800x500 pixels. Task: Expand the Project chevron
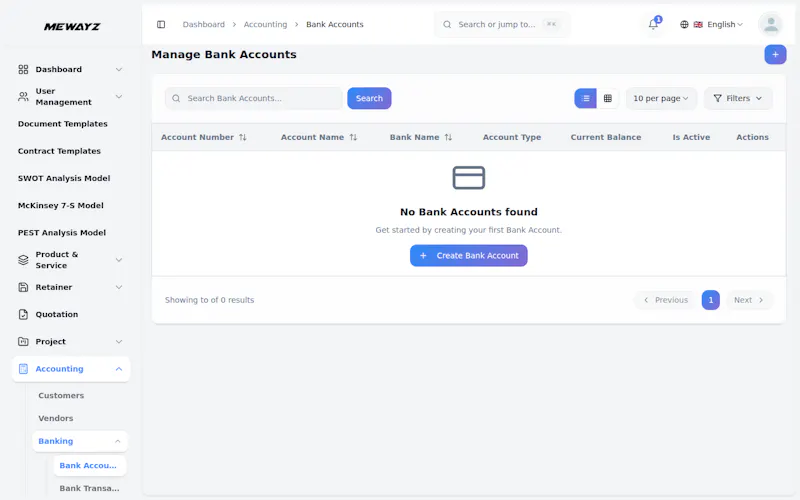point(119,341)
